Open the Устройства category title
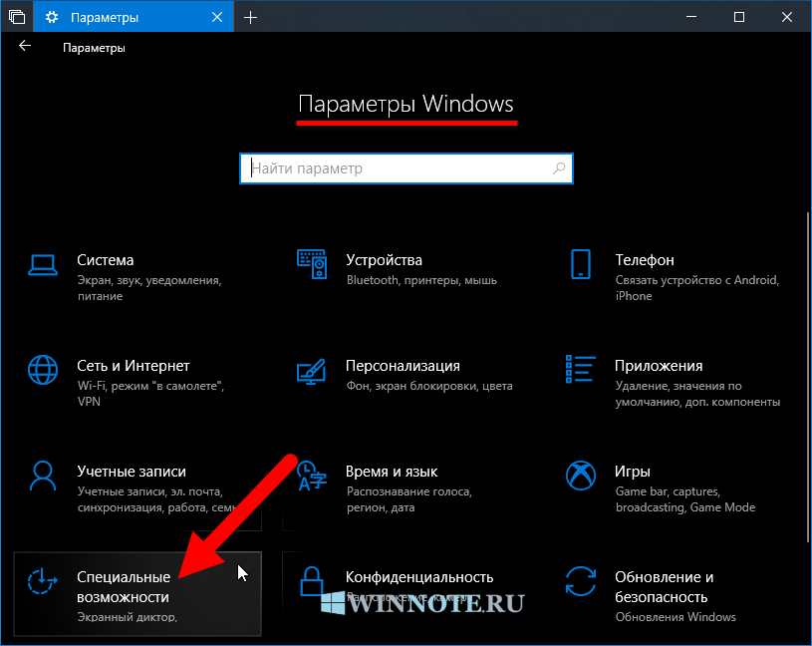 pos(384,260)
